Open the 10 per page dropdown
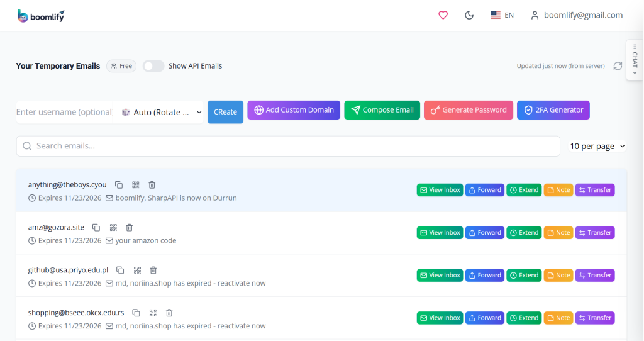This screenshot has width=644, height=341. [x=597, y=146]
